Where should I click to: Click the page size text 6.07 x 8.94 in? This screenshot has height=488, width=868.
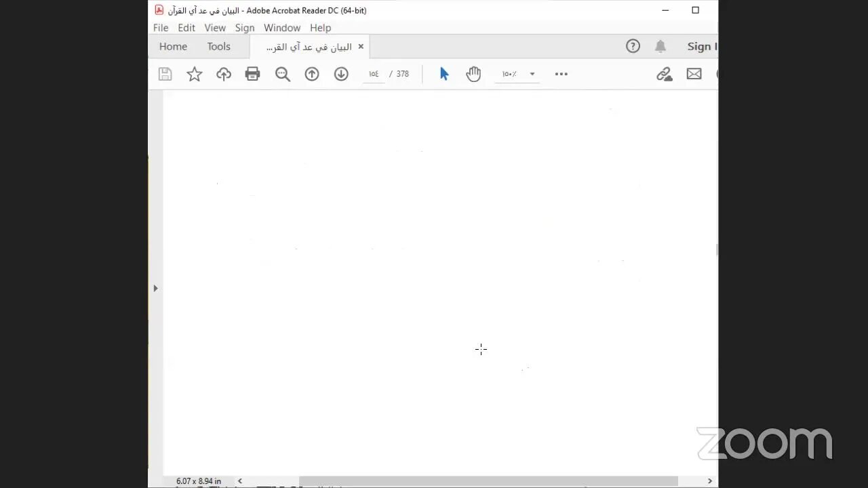pos(199,481)
